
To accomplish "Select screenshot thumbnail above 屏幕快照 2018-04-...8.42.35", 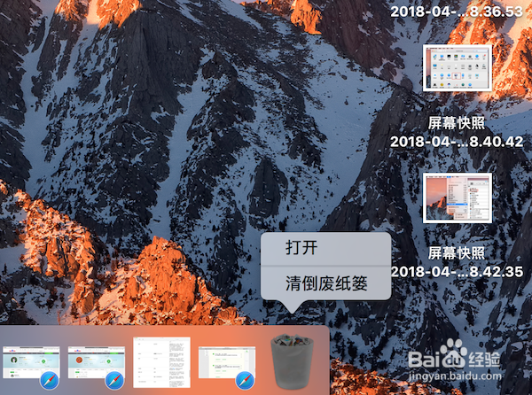I will pyautogui.click(x=457, y=197).
